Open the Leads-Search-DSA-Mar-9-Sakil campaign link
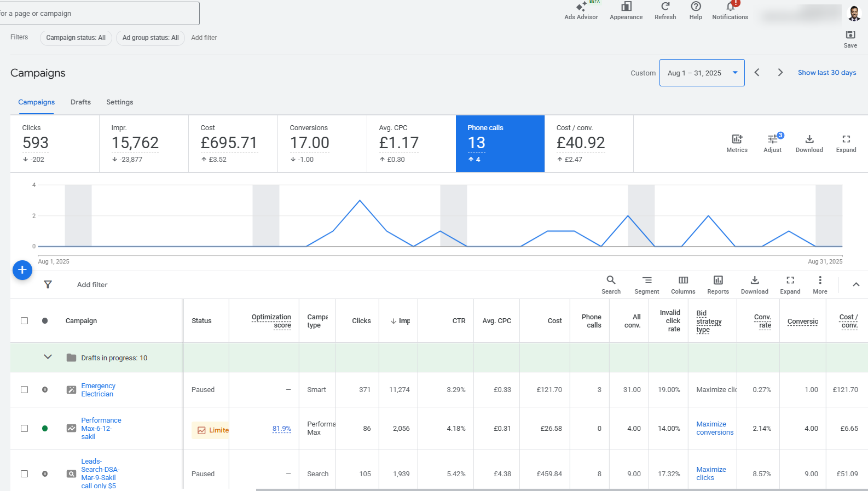Image resolution: width=868 pixels, height=491 pixels. [100, 474]
